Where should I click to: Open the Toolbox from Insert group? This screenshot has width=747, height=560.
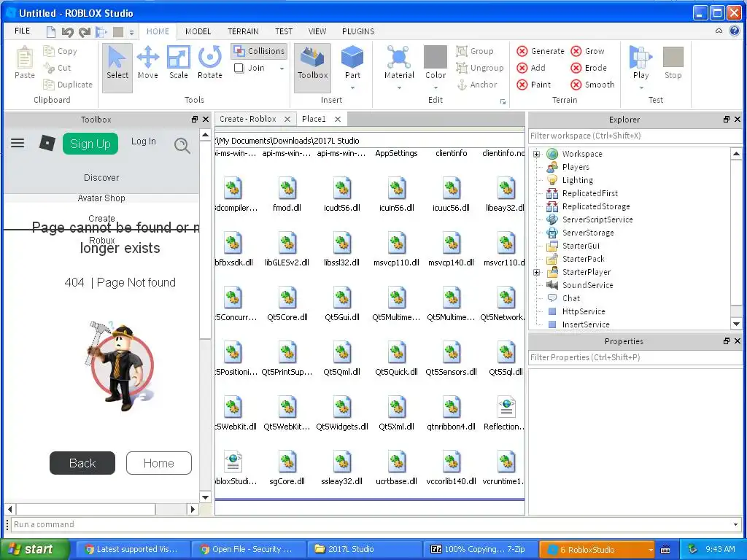tap(312, 68)
